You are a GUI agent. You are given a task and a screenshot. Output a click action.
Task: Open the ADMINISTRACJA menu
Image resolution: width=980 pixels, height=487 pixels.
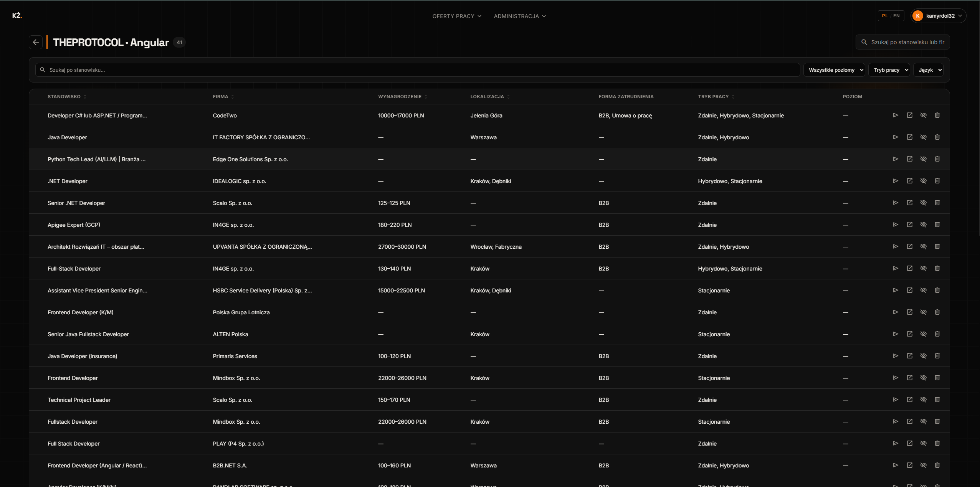(x=520, y=16)
